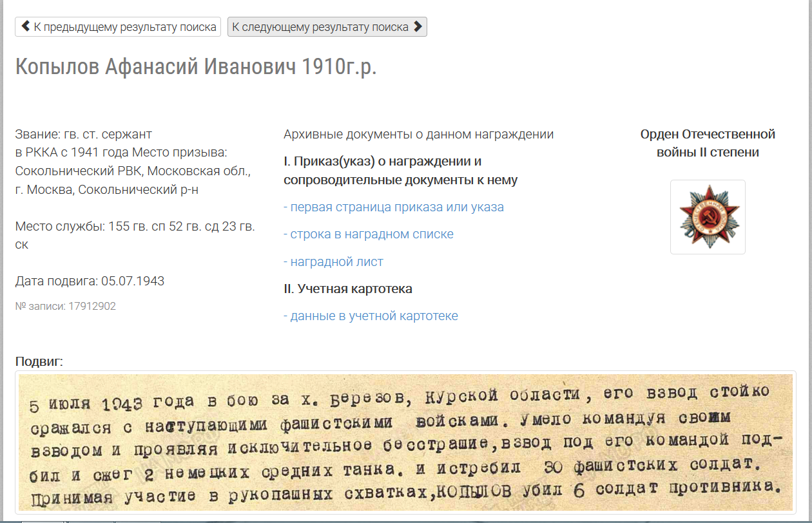Screen dimensions: 812x523
Task: Click the Order of Patriotic War medal image
Action: pyautogui.click(x=708, y=217)
